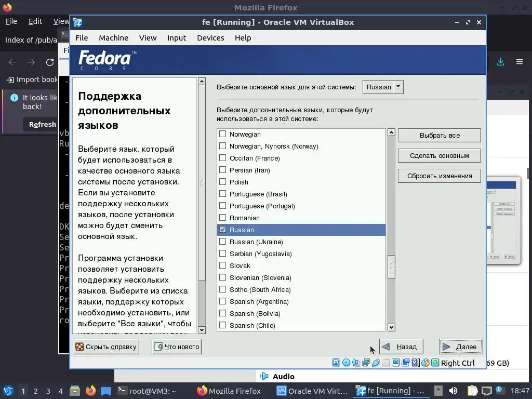Click the update notification tray icon
This screenshot has height=399, width=532.
pos(500,390)
